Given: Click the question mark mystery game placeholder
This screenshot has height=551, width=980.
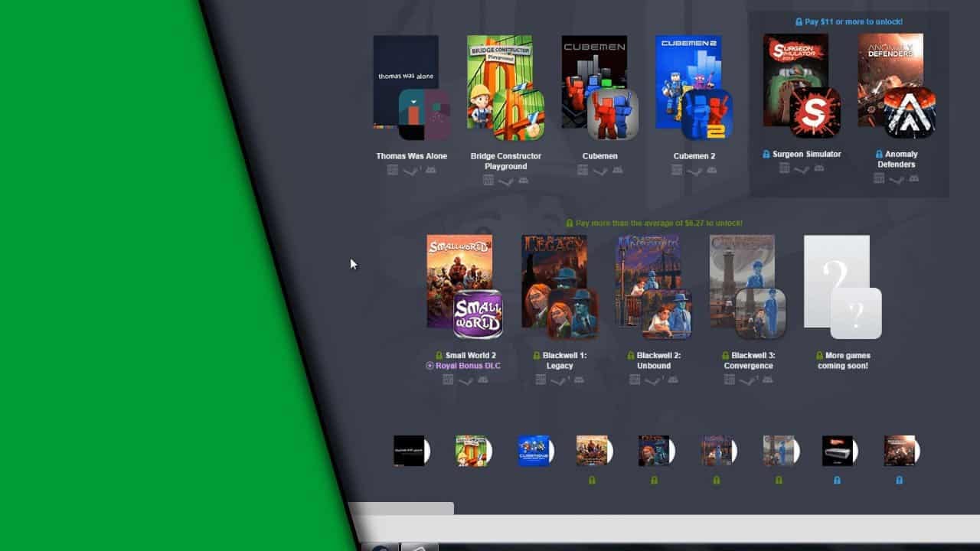Looking at the screenshot, I should click(837, 281).
